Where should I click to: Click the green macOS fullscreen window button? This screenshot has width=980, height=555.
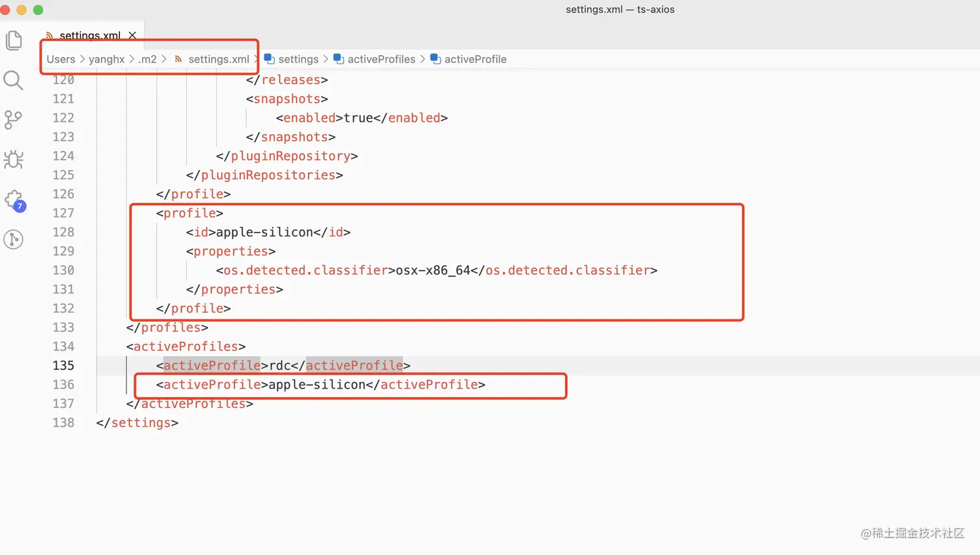pos(38,10)
